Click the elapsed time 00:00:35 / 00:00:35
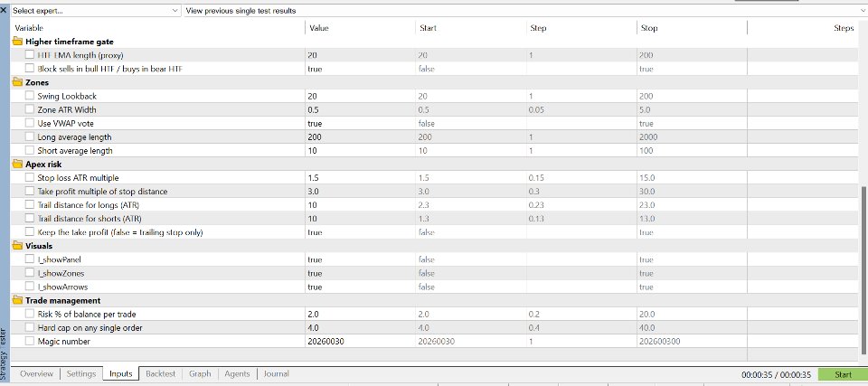This screenshot has width=868, height=386. 776,375
